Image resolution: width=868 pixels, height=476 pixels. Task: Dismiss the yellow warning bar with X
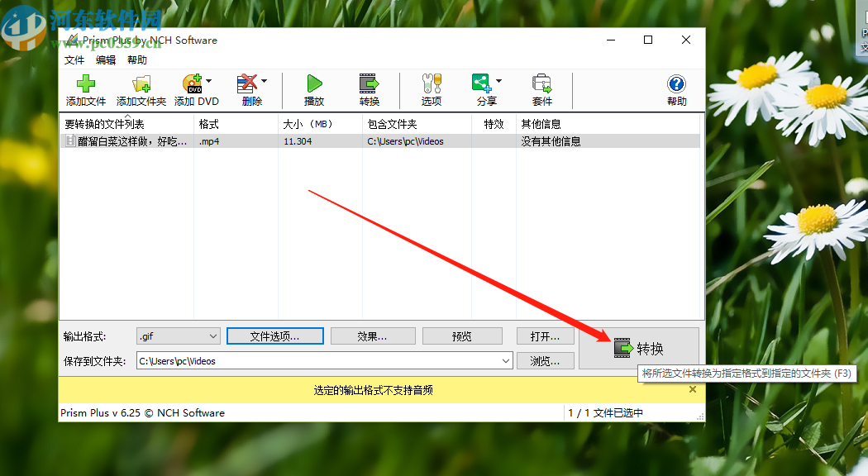[x=693, y=390]
